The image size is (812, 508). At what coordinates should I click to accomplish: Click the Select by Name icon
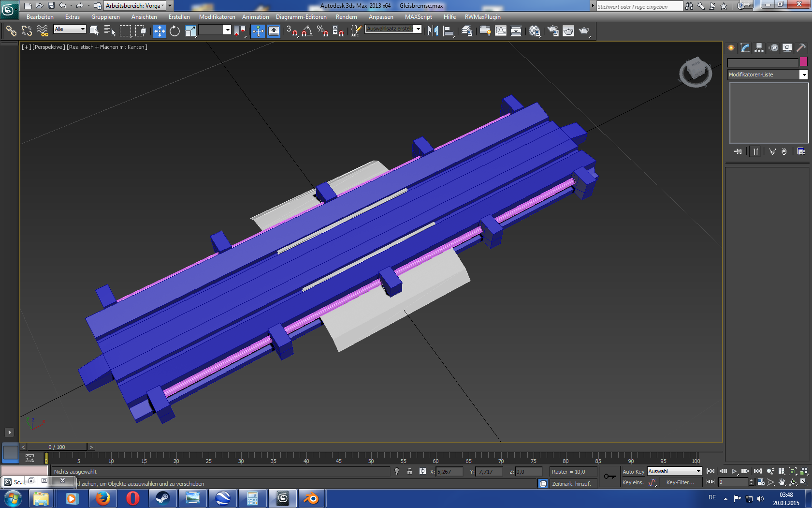coord(110,31)
